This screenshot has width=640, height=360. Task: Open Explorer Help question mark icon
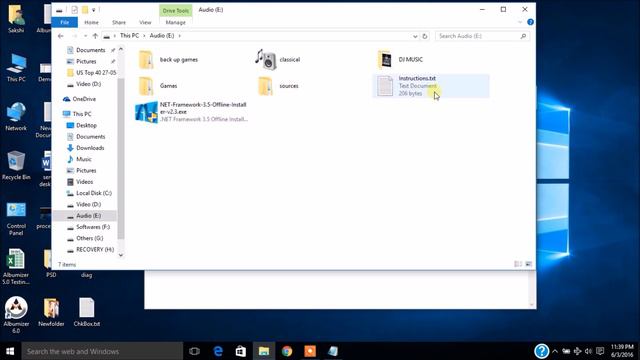(530, 22)
